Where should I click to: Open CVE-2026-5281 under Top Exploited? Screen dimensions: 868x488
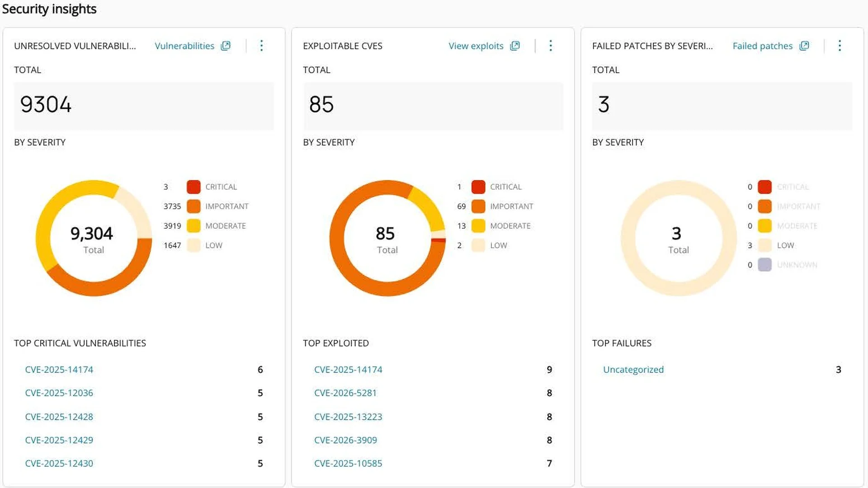(x=345, y=393)
